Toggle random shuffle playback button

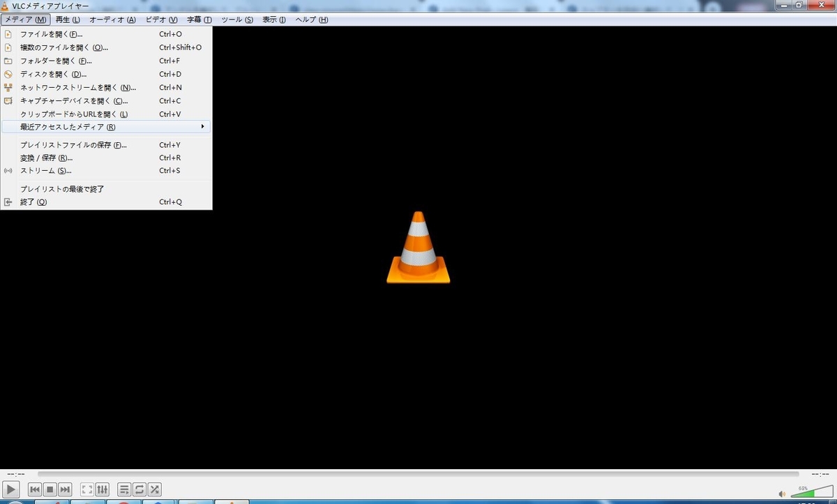click(155, 490)
